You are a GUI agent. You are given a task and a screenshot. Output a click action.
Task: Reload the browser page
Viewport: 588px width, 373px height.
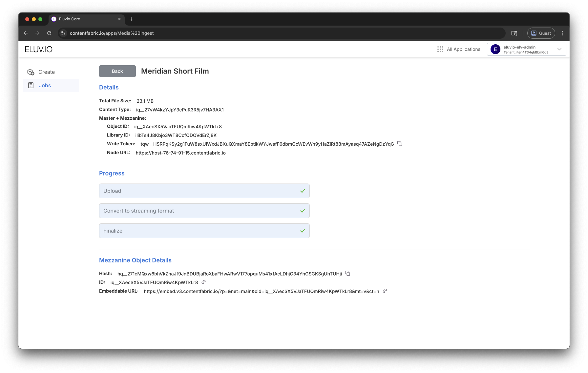pos(49,33)
